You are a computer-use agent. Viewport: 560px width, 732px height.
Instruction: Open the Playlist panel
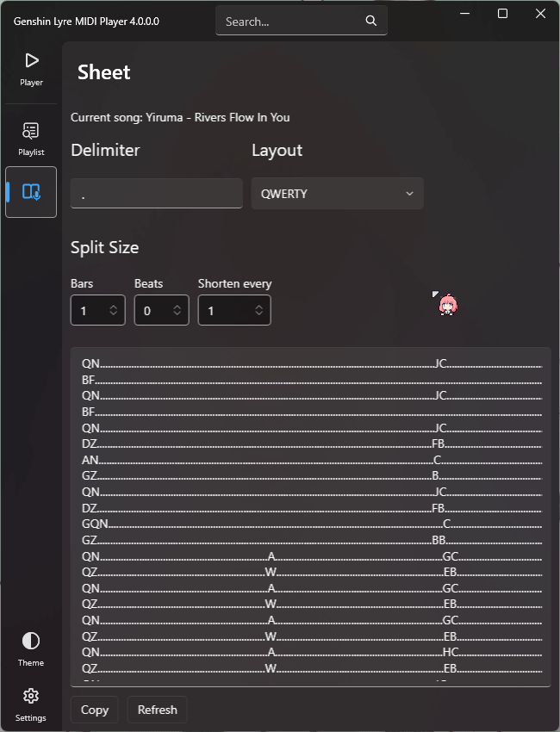click(x=31, y=136)
